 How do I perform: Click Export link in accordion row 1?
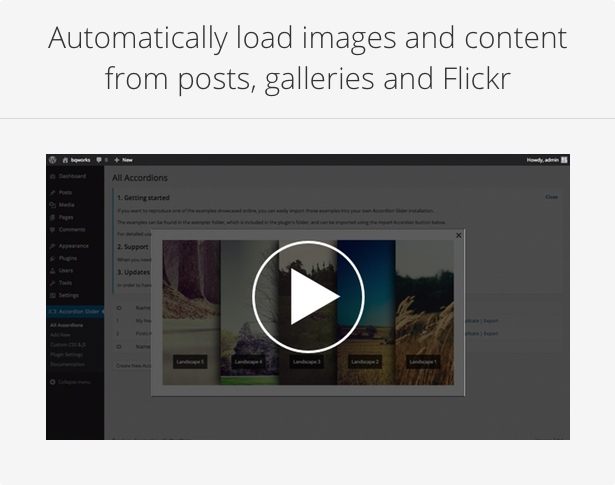[x=491, y=321]
